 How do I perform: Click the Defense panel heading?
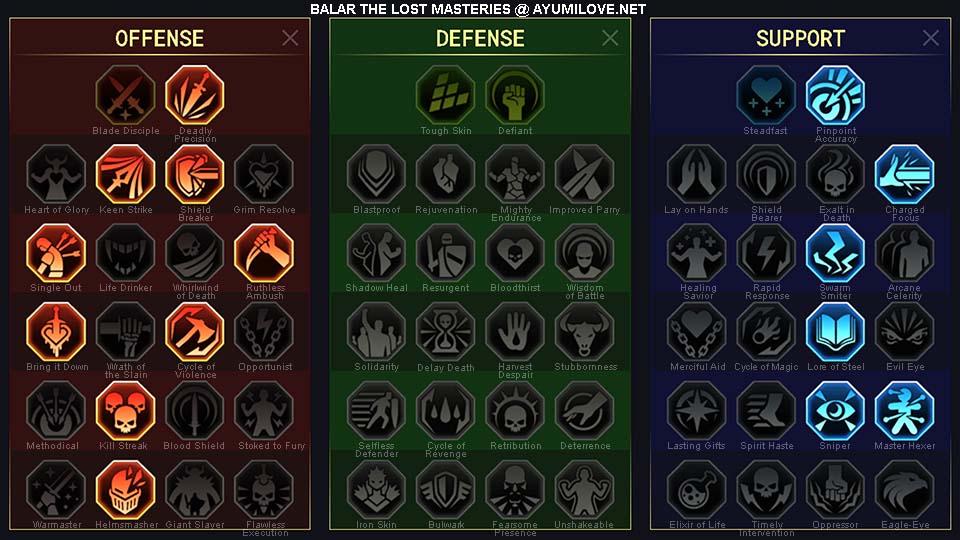click(x=480, y=39)
